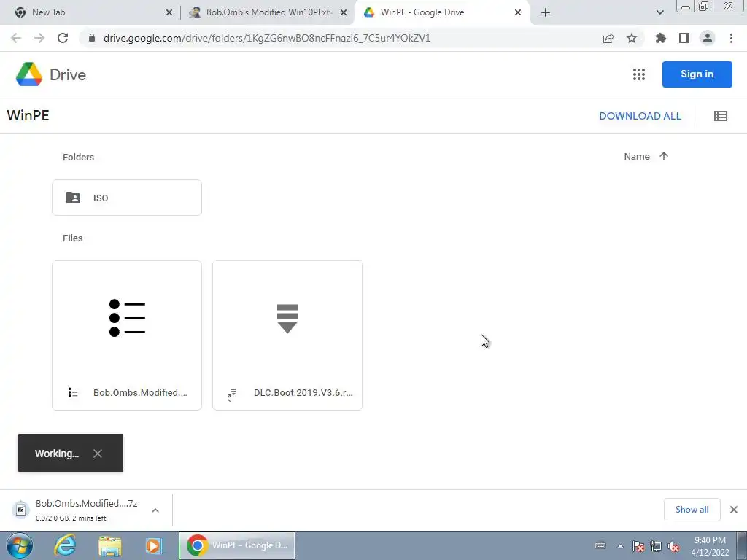Open the Chrome profile avatar menu
The image size is (747, 560).
[x=708, y=38]
